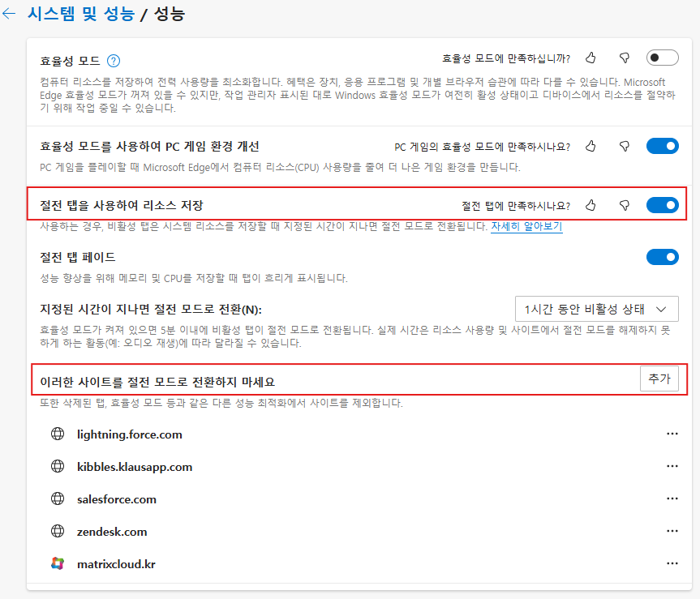Thumbs up for sleeping tabs feedback

coord(590,205)
